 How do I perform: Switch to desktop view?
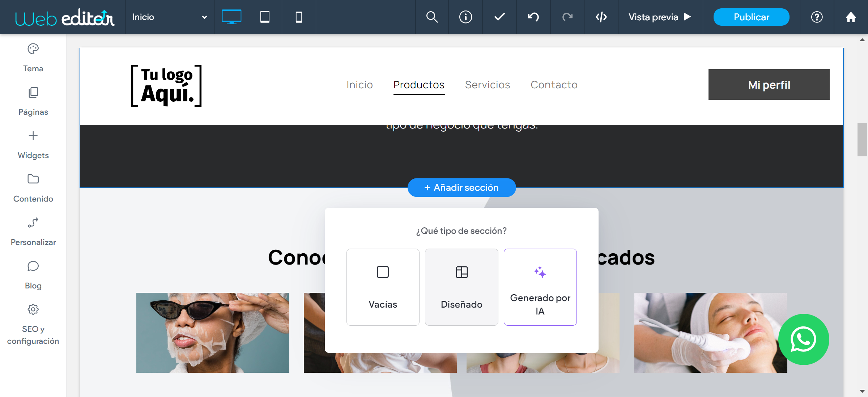click(x=231, y=17)
